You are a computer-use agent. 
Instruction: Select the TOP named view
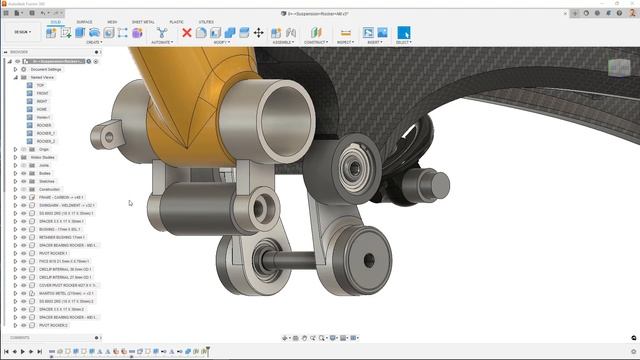pos(40,85)
